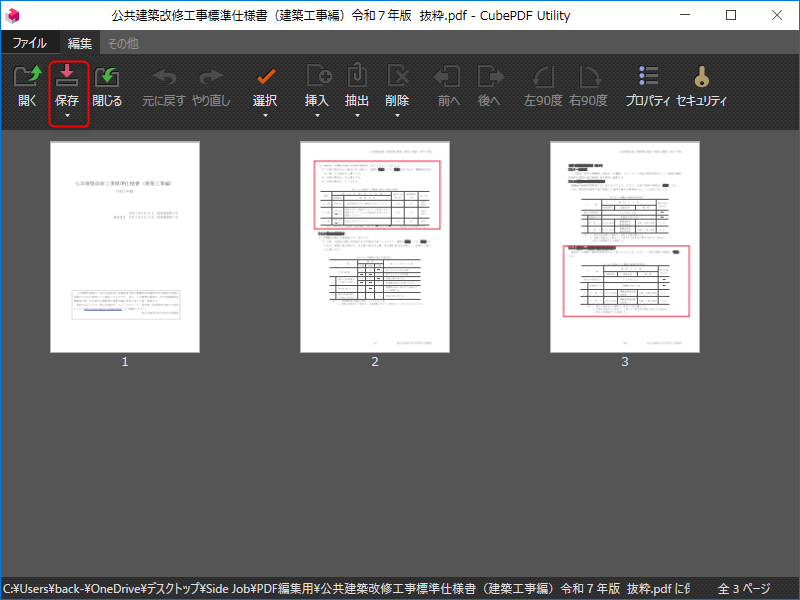
Task: Expand the dropdown arrow under 選択
Action: (x=265, y=116)
